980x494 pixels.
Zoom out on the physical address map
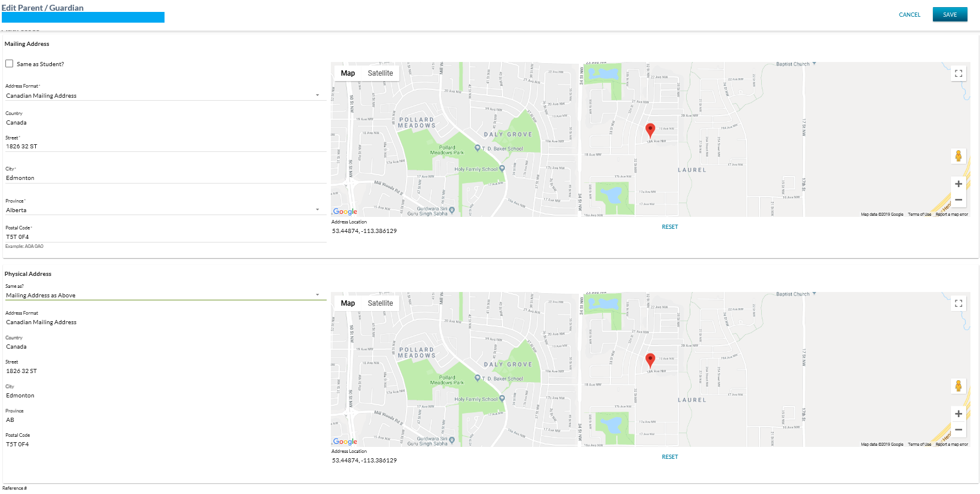point(958,430)
